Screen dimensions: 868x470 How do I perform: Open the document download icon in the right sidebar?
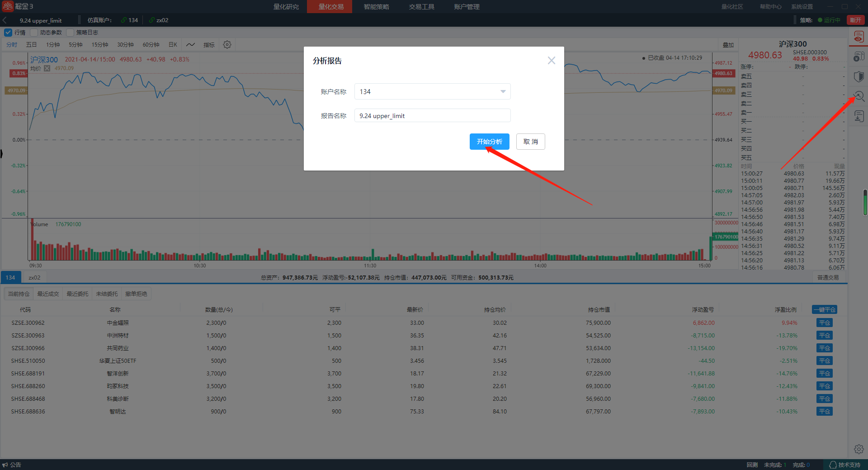click(859, 116)
